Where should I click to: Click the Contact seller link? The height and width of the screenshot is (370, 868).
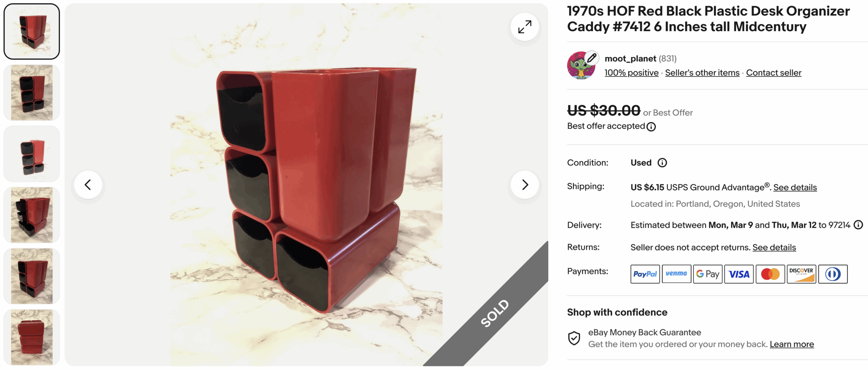pyautogui.click(x=774, y=73)
